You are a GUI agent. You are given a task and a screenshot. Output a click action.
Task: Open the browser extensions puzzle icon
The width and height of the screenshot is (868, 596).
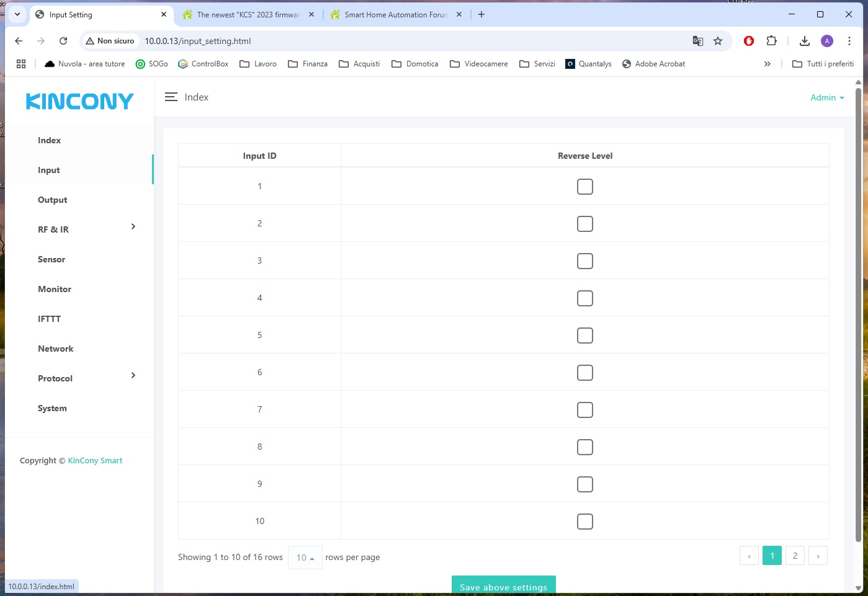(771, 41)
